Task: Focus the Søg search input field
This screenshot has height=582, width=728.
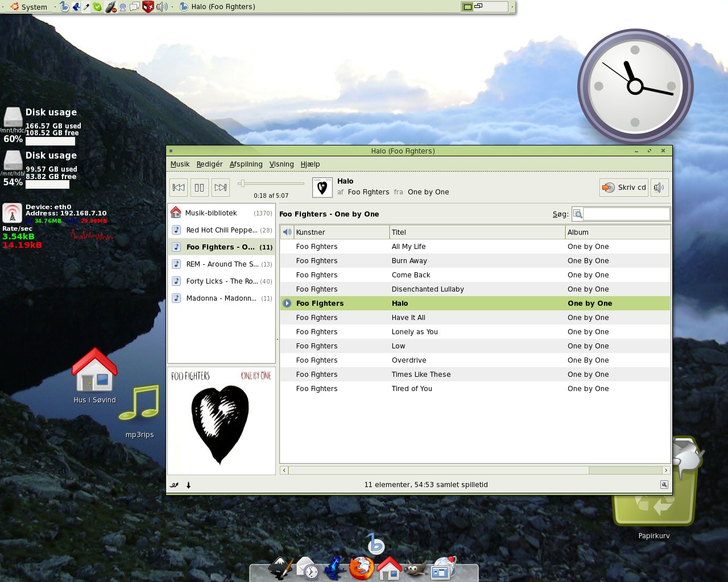Action: 626,214
